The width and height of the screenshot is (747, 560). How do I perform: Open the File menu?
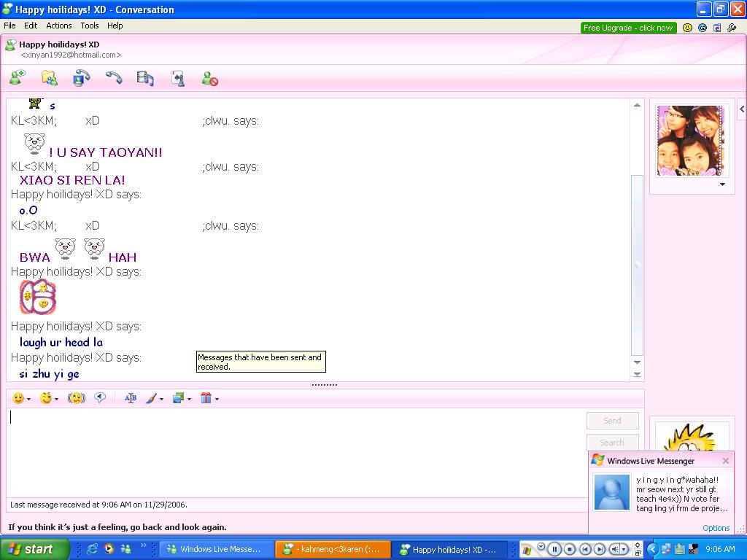[9, 26]
